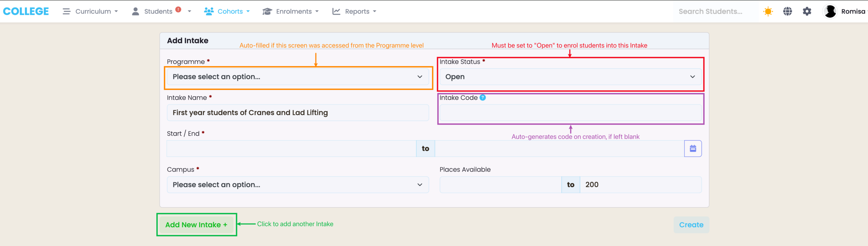Click the COLLEGE logo

[x=26, y=12]
